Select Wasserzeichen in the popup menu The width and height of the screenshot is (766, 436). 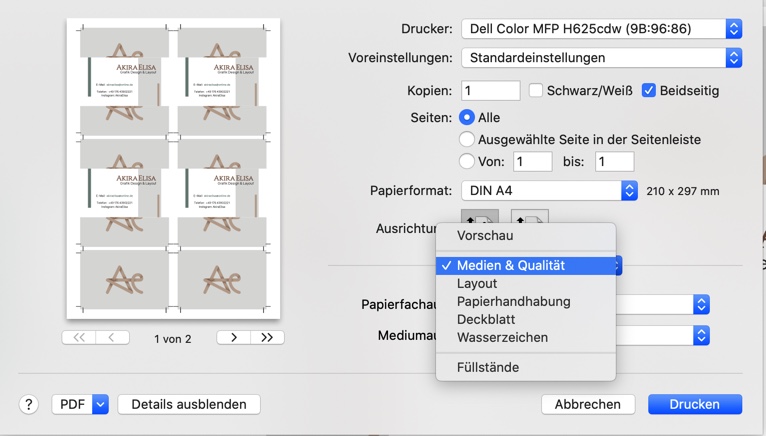502,337
